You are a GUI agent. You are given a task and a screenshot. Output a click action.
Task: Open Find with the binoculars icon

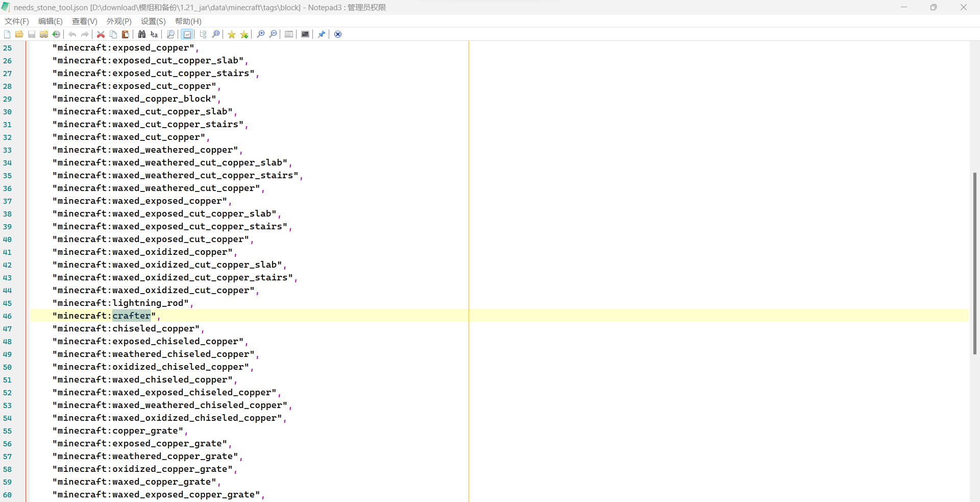[x=142, y=34]
